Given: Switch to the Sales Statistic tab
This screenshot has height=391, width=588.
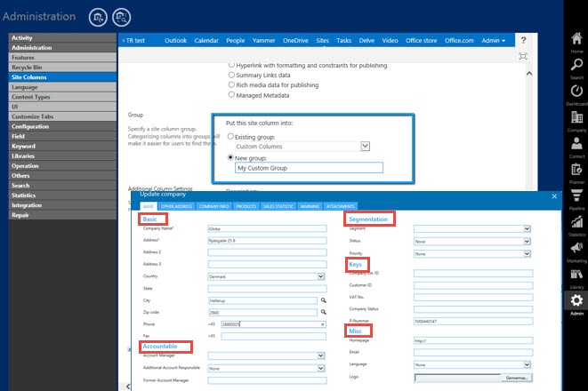Looking at the screenshot, I should [278, 206].
